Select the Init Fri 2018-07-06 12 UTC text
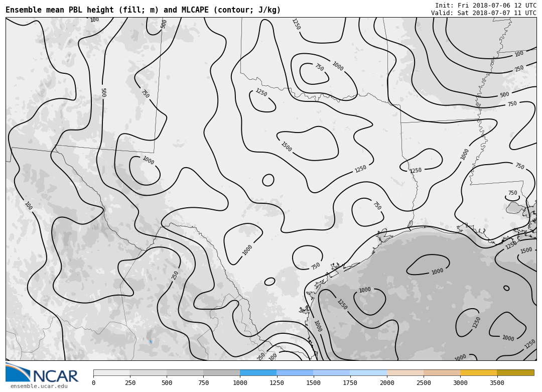This screenshot has width=542, height=392. 485,6
